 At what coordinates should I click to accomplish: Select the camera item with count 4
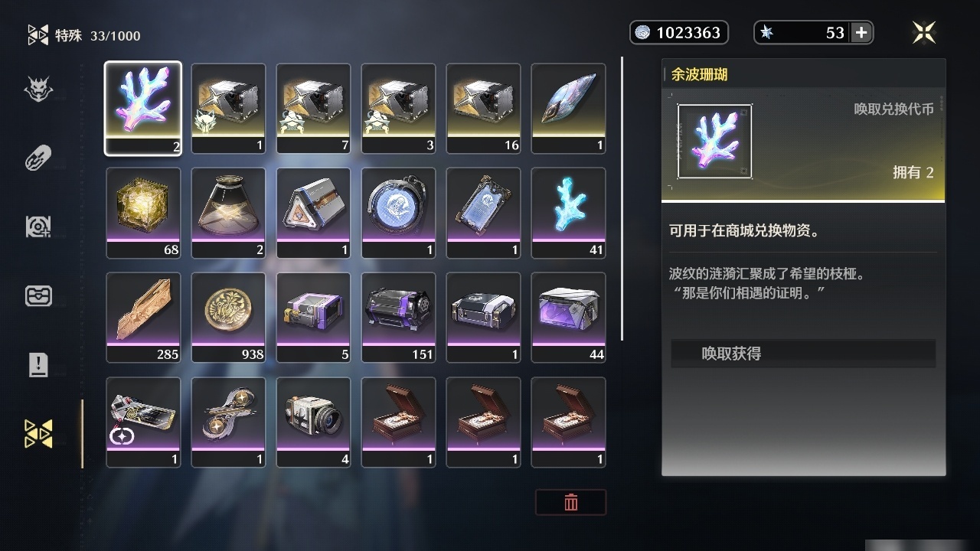point(313,422)
